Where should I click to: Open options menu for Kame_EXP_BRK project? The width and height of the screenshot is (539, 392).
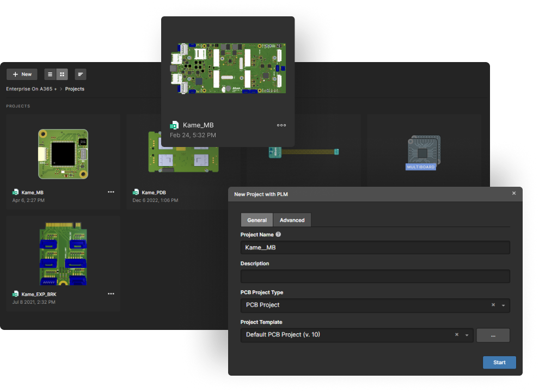(111, 293)
